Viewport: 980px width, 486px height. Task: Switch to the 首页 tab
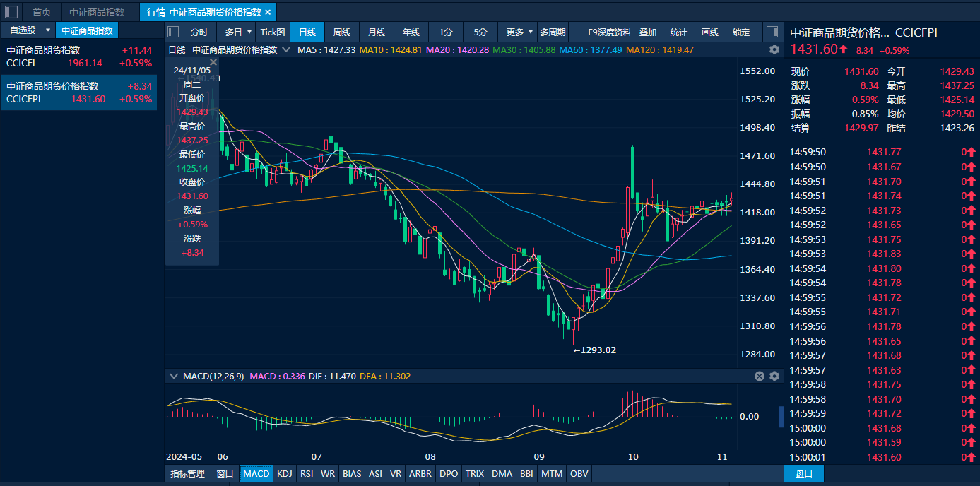[x=42, y=12]
